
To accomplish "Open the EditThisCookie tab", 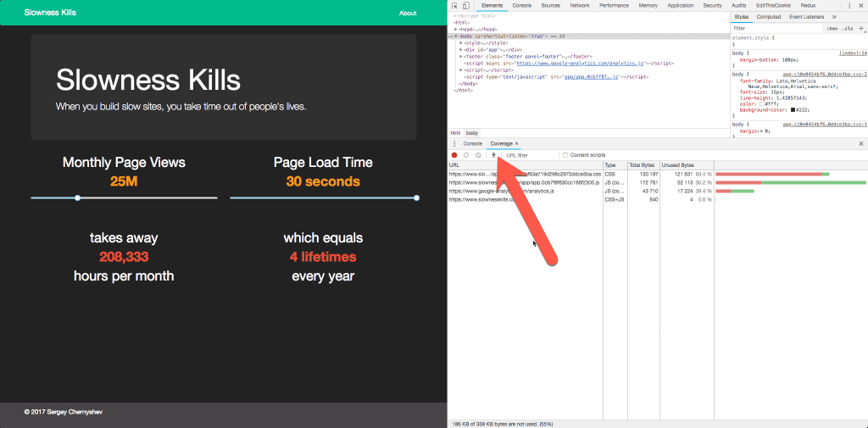I will pos(773,6).
